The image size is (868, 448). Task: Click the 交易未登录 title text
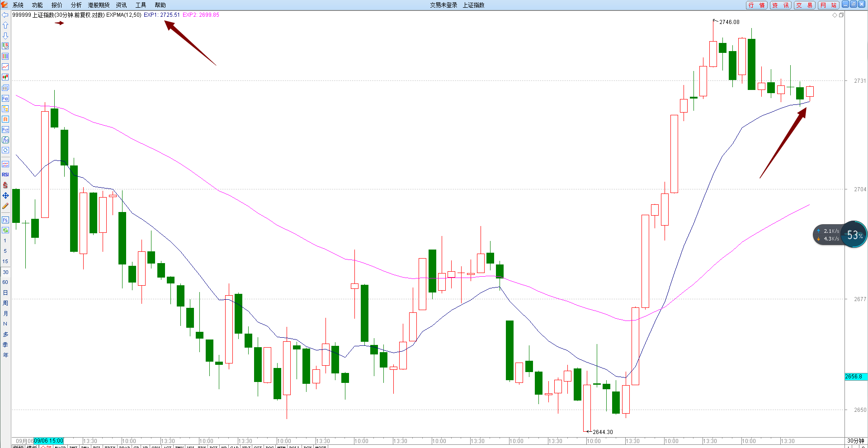coord(443,5)
